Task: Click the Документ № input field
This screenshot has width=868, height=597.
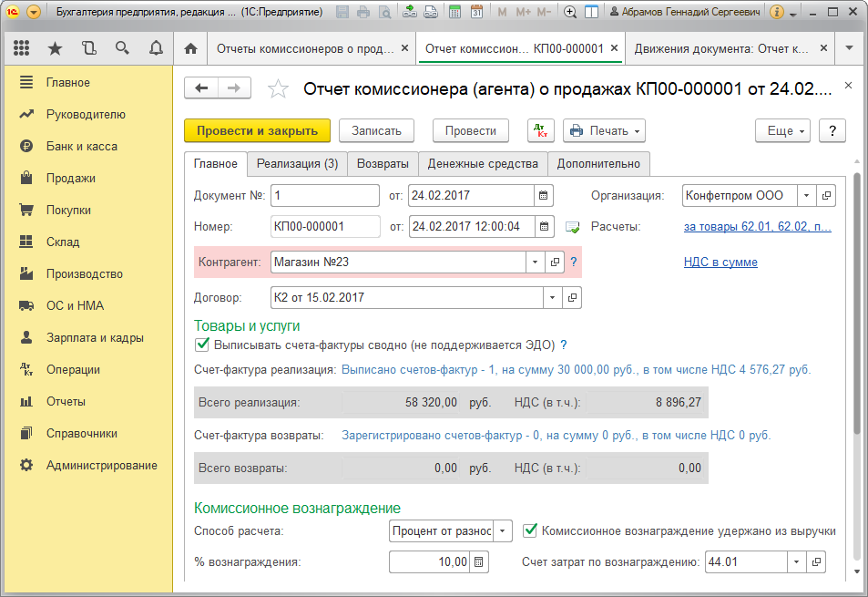Action: [x=325, y=195]
